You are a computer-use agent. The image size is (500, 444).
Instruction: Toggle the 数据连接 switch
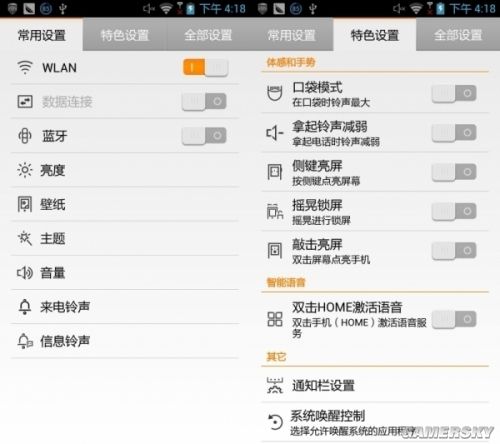click(204, 101)
